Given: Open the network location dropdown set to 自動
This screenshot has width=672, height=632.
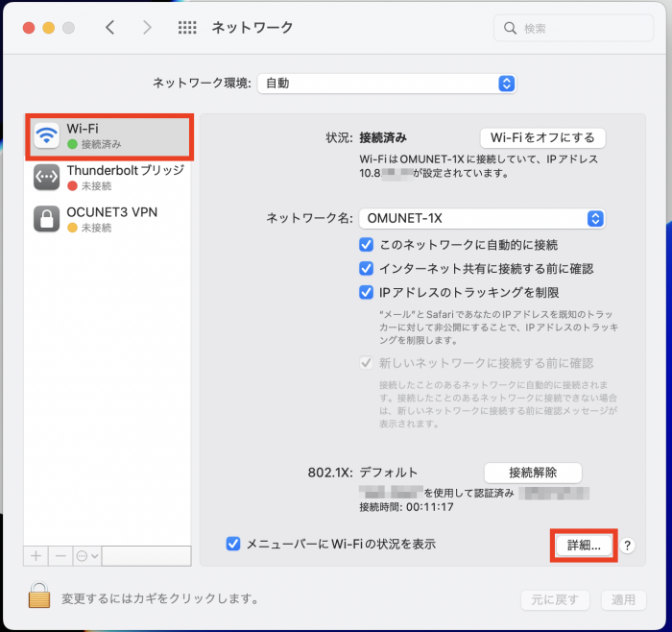Looking at the screenshot, I should (387, 84).
